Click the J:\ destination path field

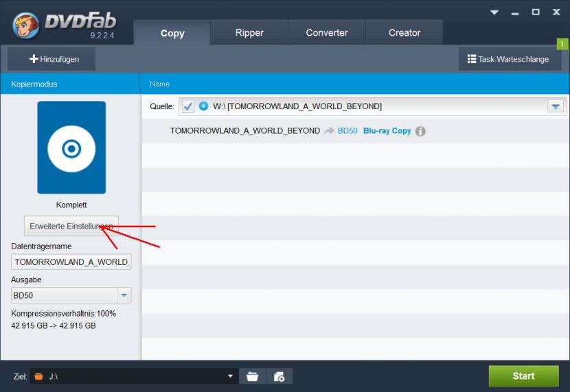point(135,376)
